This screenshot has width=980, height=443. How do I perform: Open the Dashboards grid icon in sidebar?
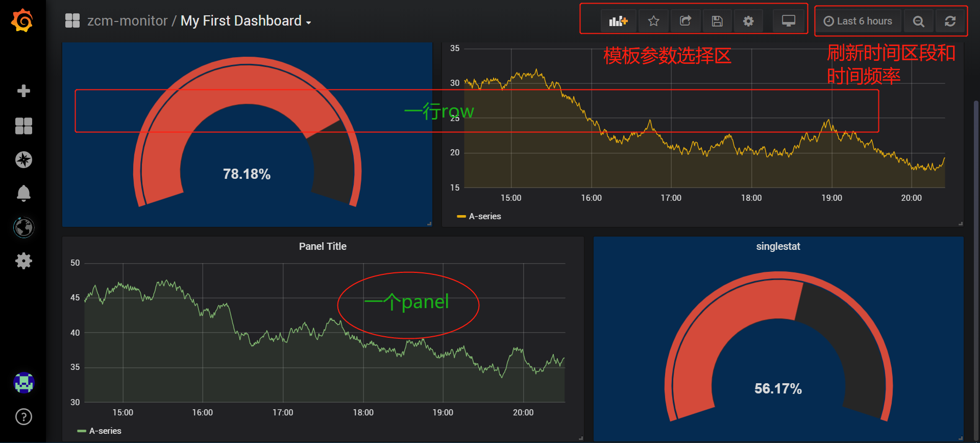point(23,126)
